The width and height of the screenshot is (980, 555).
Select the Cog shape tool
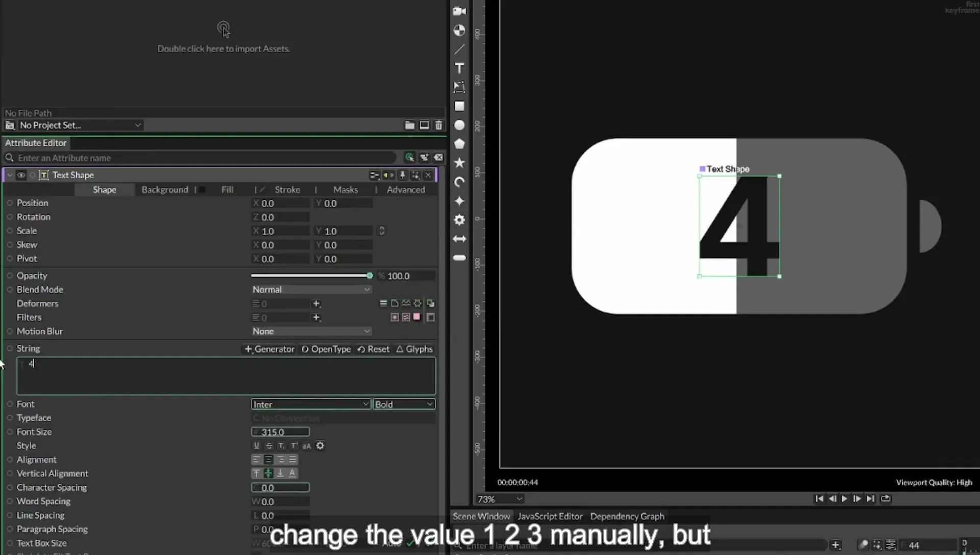[459, 220]
